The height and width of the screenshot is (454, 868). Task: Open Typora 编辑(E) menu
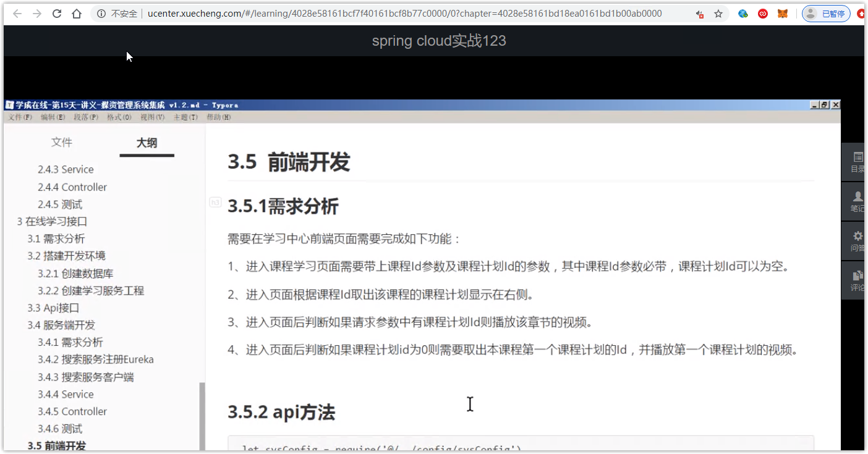coord(53,117)
